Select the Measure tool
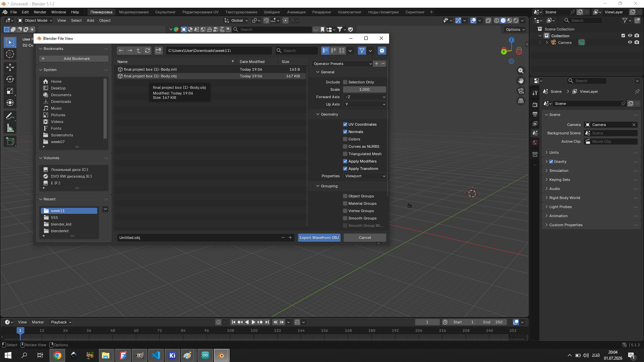The height and width of the screenshot is (362, 644). [x=10, y=128]
